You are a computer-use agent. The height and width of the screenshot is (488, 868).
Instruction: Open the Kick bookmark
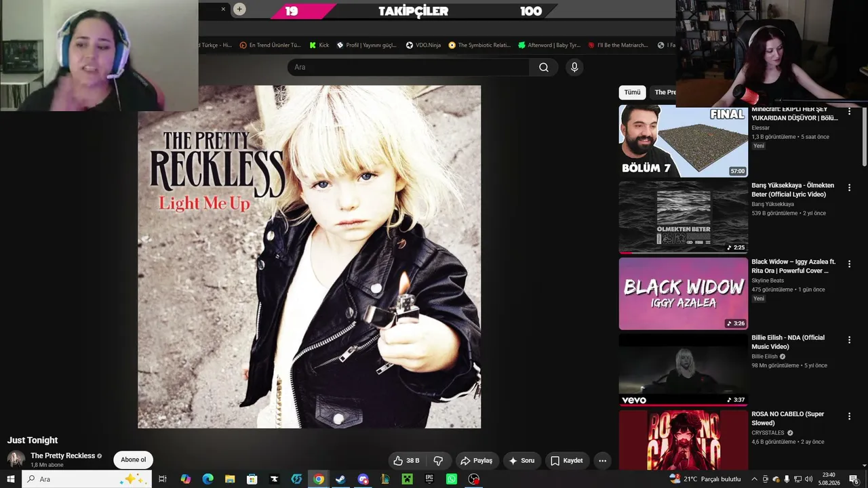click(x=319, y=45)
